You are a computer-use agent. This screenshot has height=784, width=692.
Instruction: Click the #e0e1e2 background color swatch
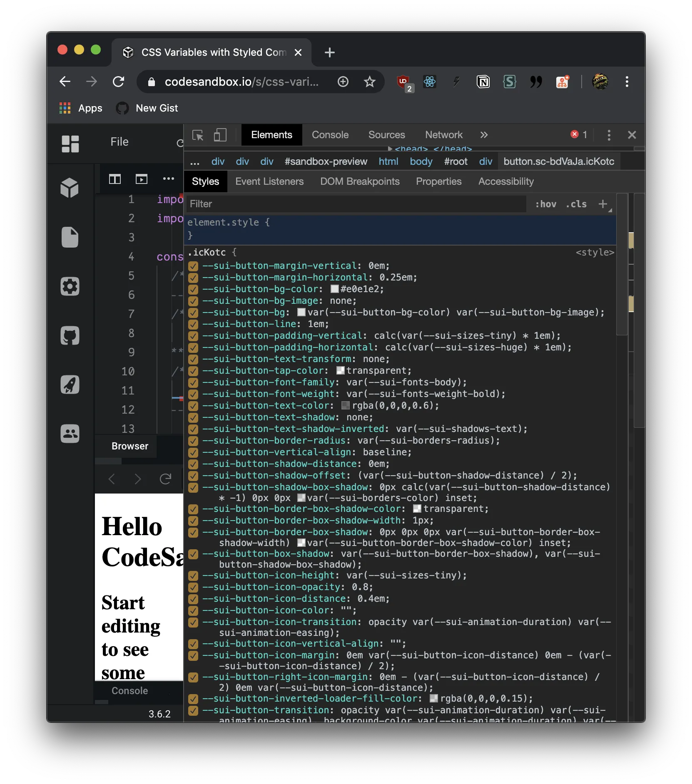coord(334,289)
